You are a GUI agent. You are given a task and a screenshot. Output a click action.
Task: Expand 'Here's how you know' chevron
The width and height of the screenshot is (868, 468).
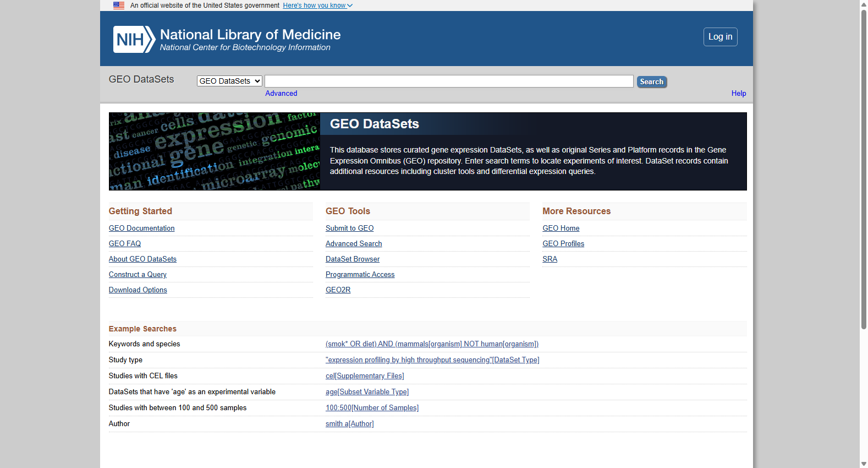click(x=350, y=6)
